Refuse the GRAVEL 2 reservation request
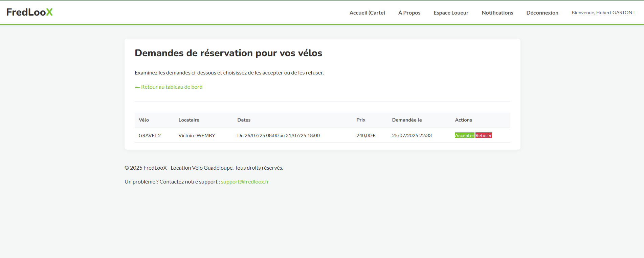The width and height of the screenshot is (644, 258). (484, 135)
